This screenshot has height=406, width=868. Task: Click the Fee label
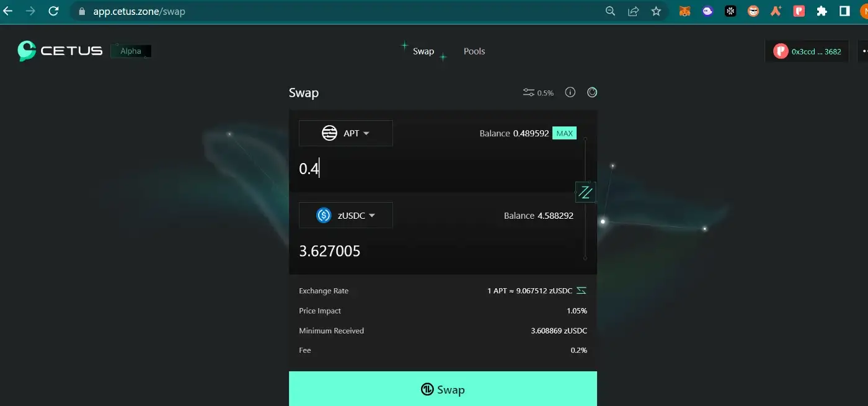[305, 350]
